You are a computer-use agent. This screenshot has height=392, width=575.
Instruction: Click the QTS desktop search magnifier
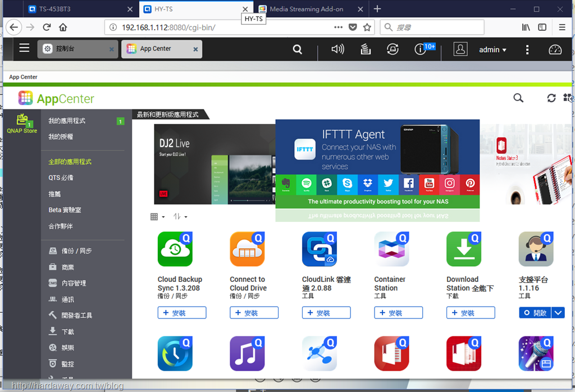coord(298,49)
